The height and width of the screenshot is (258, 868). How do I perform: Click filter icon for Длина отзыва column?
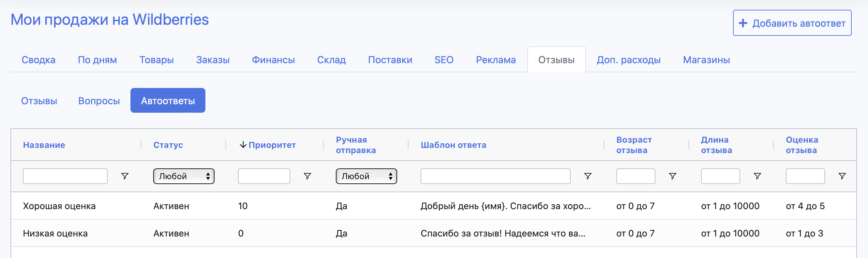tap(757, 176)
